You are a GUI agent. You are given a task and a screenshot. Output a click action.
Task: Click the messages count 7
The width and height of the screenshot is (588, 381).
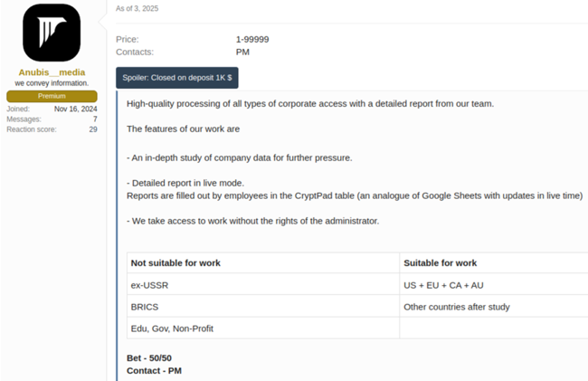click(94, 119)
